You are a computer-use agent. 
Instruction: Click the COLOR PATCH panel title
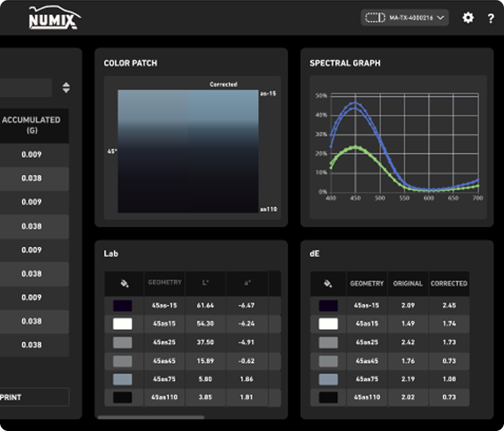[x=131, y=63]
